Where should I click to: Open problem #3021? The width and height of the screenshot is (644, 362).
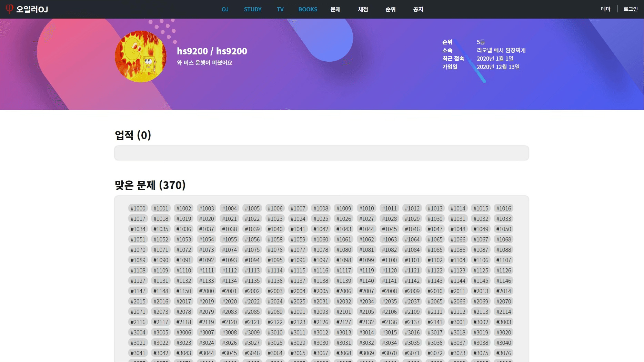pyautogui.click(x=138, y=343)
